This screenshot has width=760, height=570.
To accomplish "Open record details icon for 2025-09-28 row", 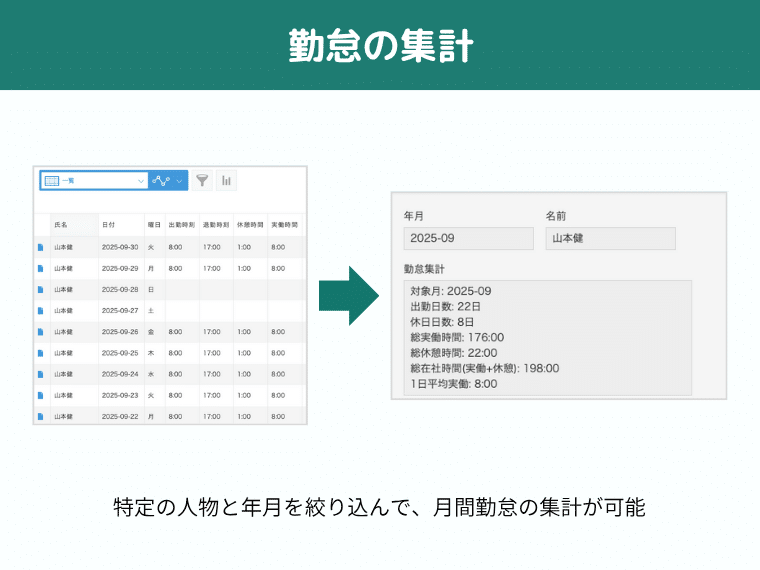I will coord(41,290).
